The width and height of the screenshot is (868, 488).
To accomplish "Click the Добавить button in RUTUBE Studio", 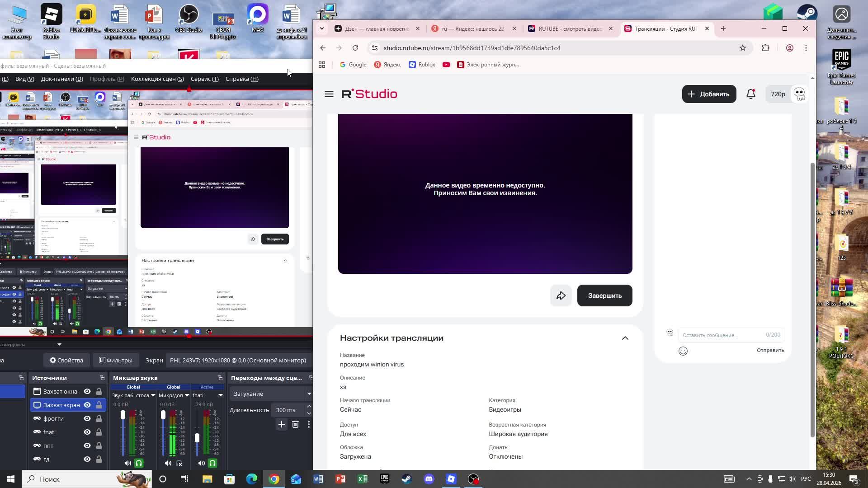I will pyautogui.click(x=709, y=94).
